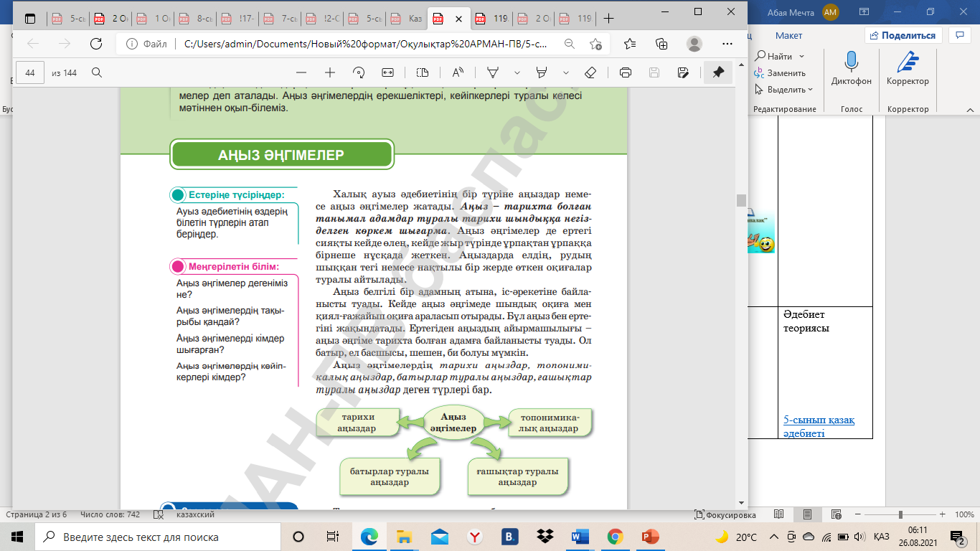Switch to the Edge tab labeled 8-сь
The width and height of the screenshot is (980, 551).
pos(197,19)
